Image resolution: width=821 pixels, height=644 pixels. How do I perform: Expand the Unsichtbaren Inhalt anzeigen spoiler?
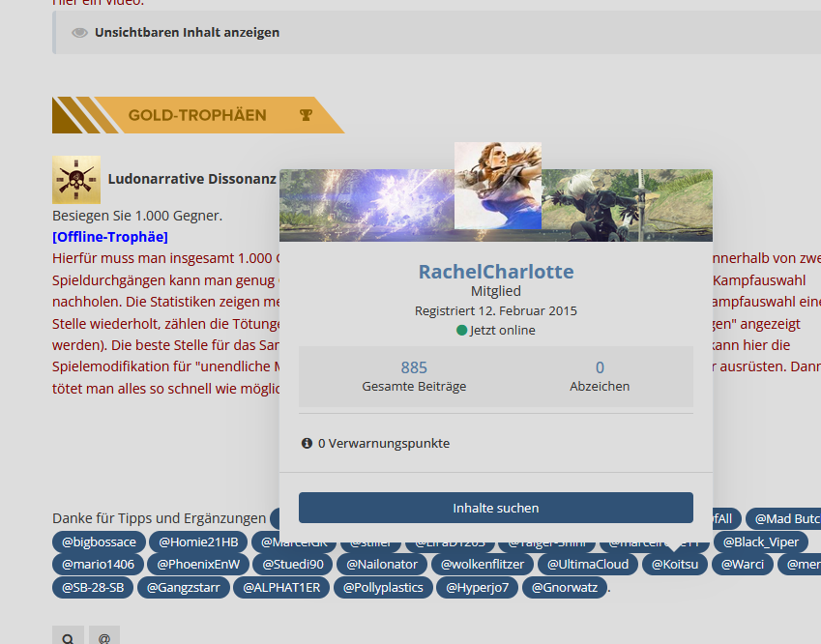pyautogui.click(x=187, y=32)
